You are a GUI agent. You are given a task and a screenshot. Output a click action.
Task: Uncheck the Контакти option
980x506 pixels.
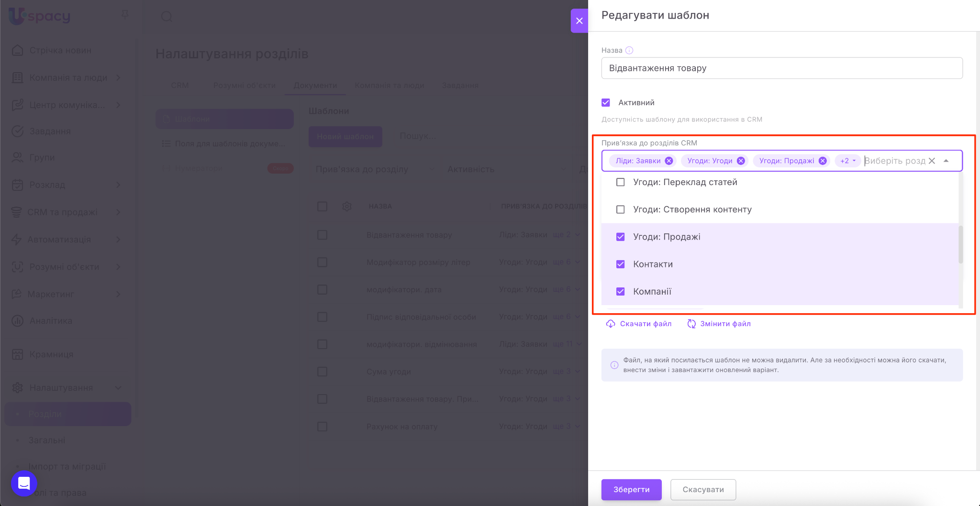tap(621, 264)
